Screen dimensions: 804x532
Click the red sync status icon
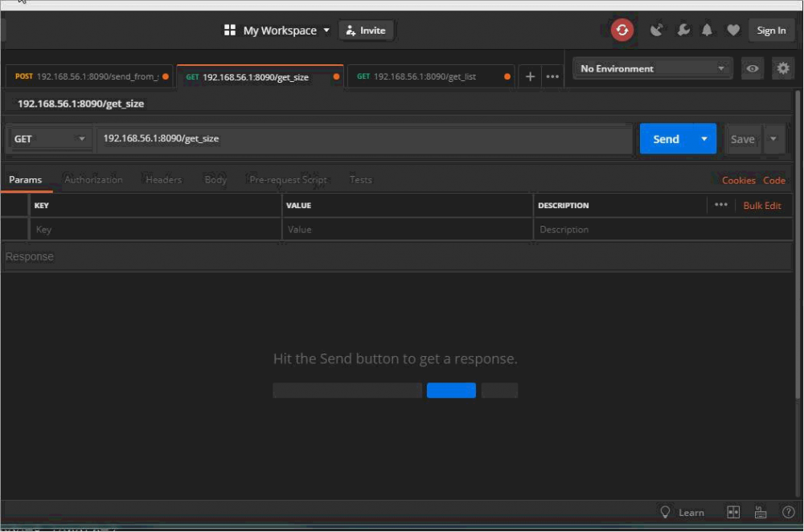(622, 30)
